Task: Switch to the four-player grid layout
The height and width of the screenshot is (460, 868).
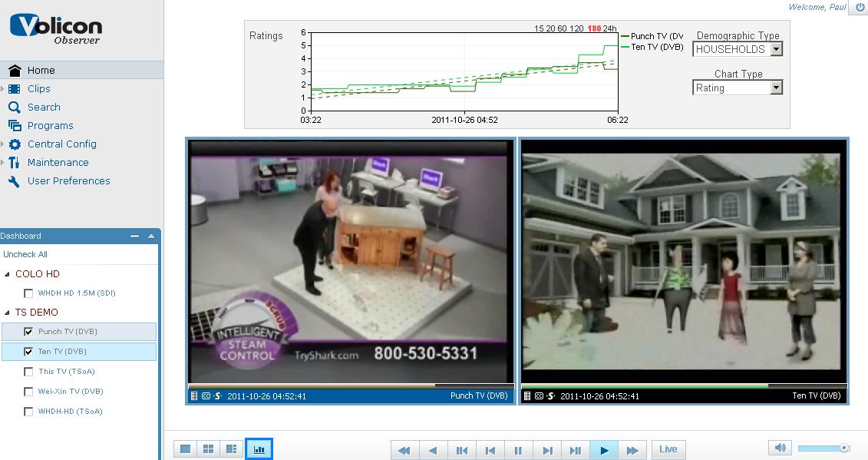Action: [x=208, y=449]
